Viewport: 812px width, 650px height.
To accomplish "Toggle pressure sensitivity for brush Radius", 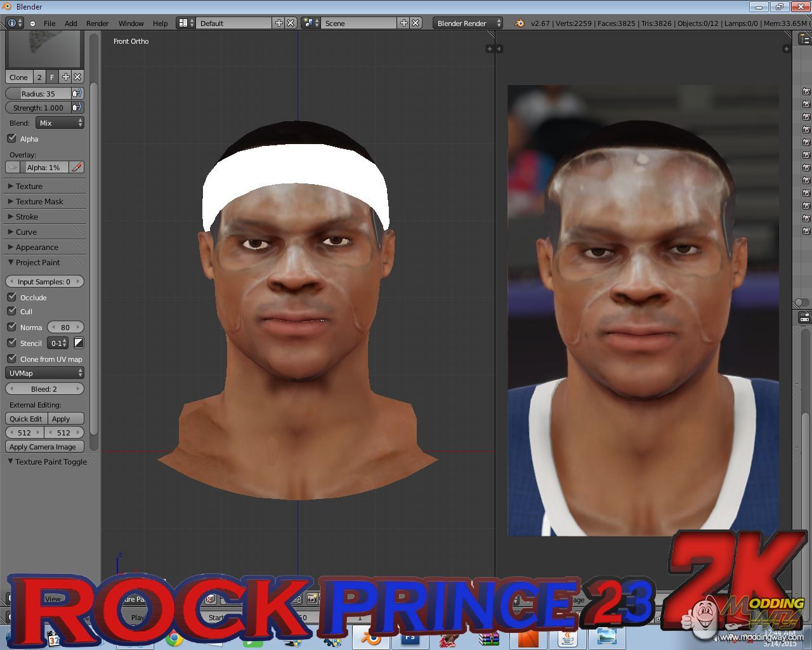I will pos(77,93).
